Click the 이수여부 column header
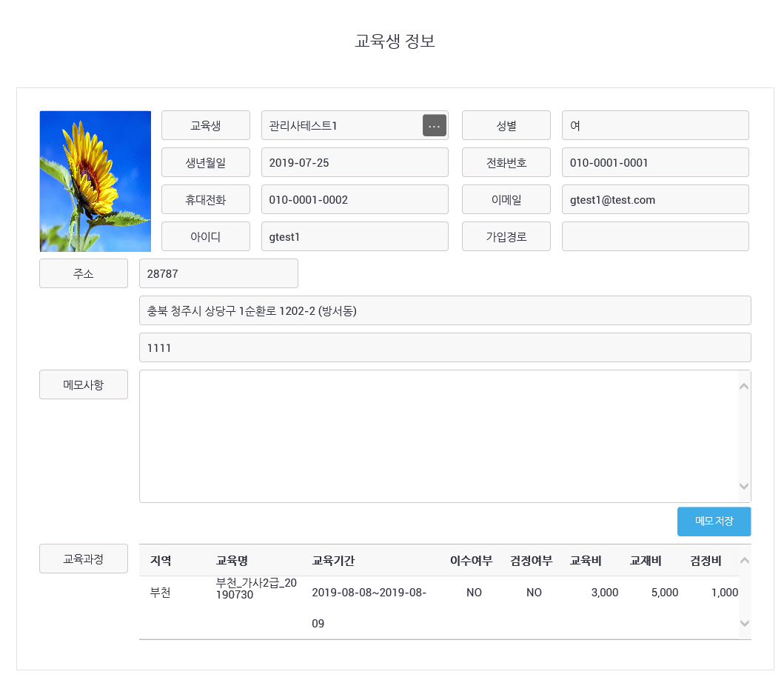The image size is (784, 683). [471, 561]
